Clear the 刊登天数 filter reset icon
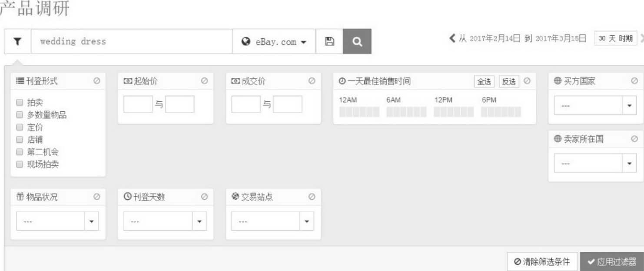 204,197
